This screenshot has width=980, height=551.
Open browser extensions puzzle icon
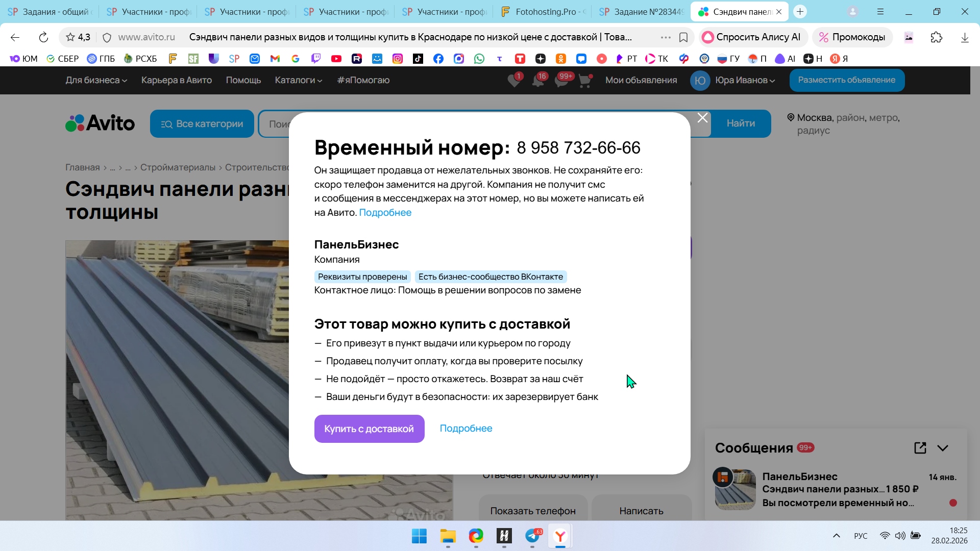[x=936, y=37]
